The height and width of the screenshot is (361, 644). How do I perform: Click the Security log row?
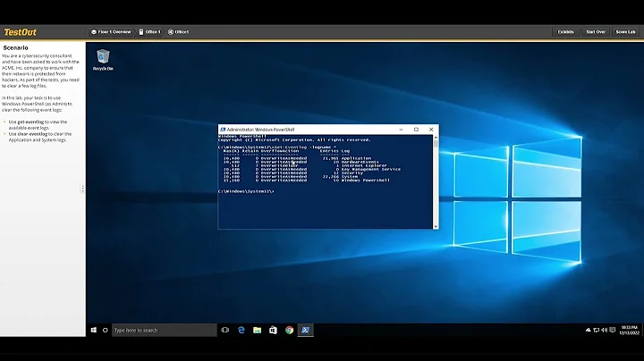click(293, 173)
